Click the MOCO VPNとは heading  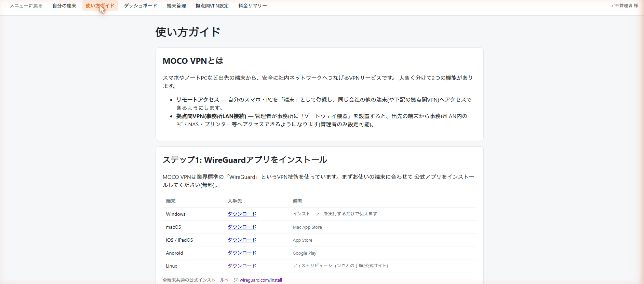click(193, 61)
